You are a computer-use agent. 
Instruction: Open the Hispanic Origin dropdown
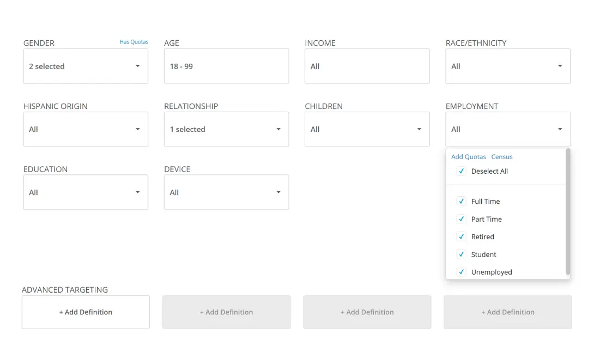[137, 130]
